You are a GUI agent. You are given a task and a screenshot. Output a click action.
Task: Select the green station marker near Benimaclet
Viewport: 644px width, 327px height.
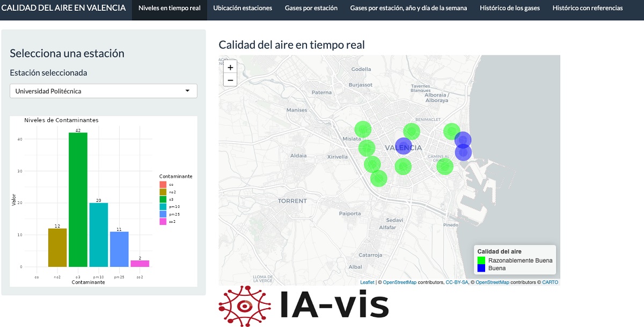(x=413, y=132)
